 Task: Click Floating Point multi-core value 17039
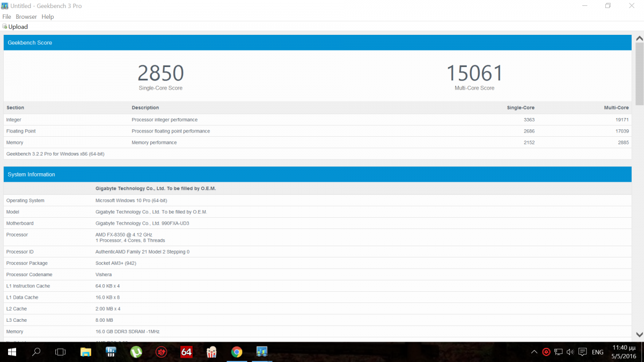[x=622, y=131]
